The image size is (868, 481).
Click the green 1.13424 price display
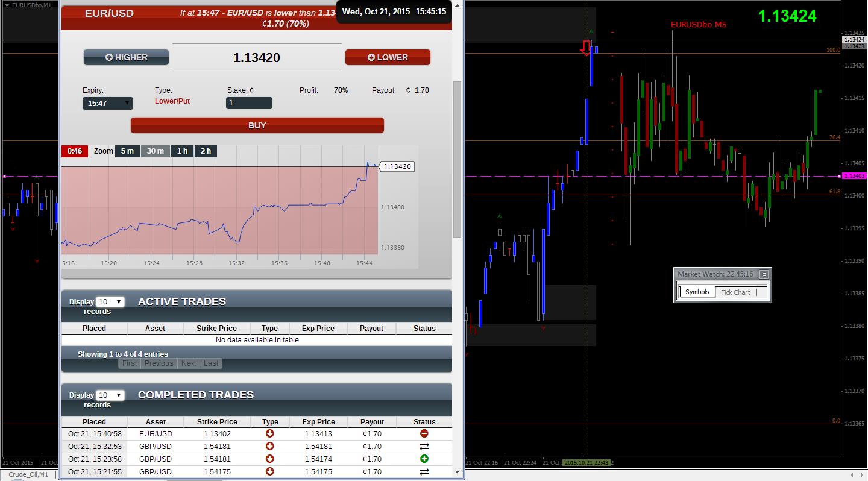[x=787, y=16]
